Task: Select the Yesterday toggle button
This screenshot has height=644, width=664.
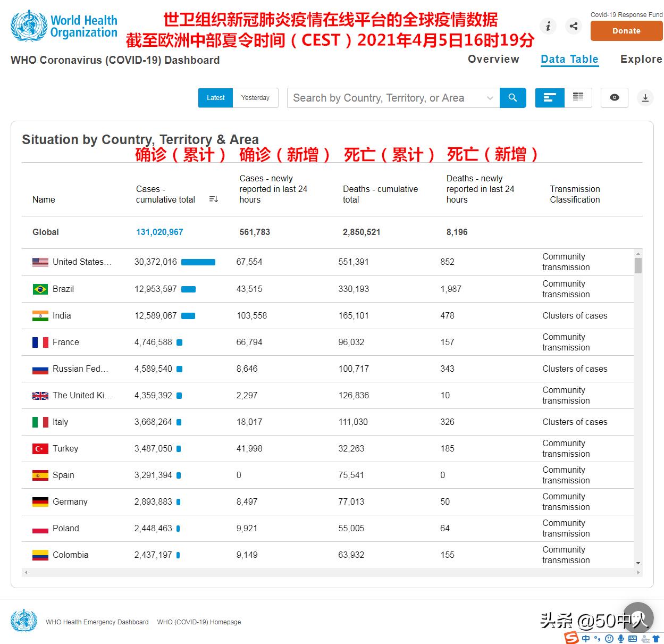Action: point(255,98)
